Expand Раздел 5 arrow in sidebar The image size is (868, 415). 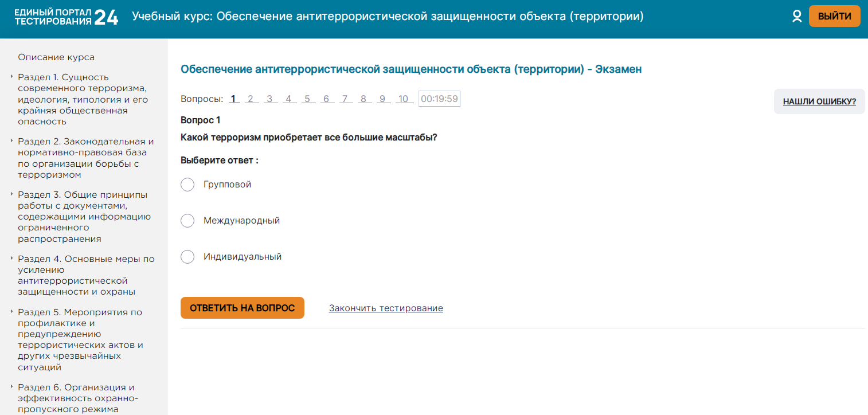click(11, 312)
